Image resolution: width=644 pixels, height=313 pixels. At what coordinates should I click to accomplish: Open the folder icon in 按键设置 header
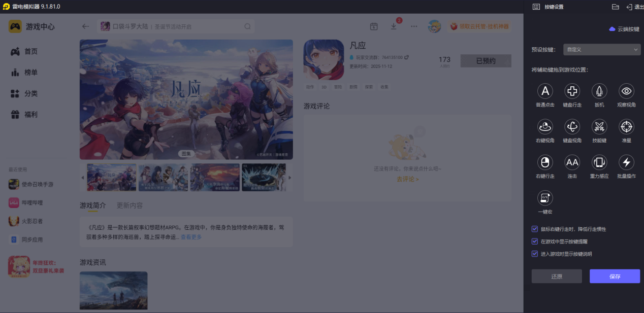click(x=615, y=7)
